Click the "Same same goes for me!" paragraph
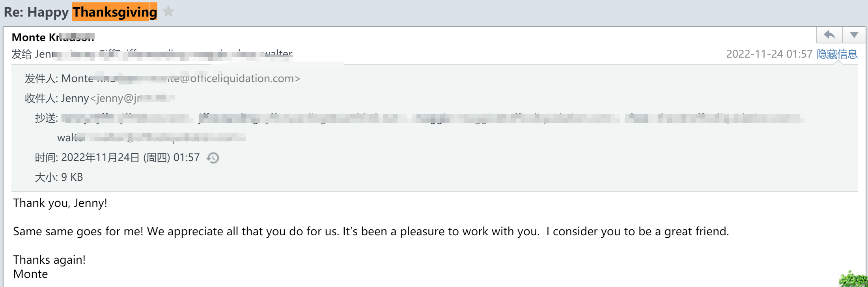The height and width of the screenshot is (287, 868). [371, 231]
